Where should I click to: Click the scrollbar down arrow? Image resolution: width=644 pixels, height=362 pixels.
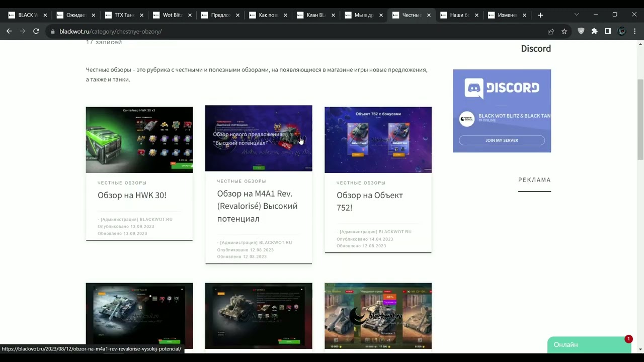click(x=640, y=349)
